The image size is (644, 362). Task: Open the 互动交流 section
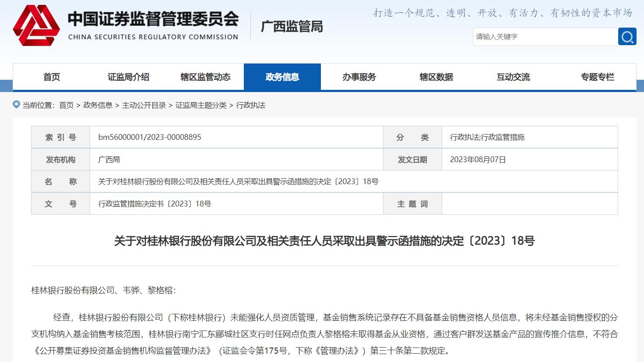pyautogui.click(x=513, y=76)
